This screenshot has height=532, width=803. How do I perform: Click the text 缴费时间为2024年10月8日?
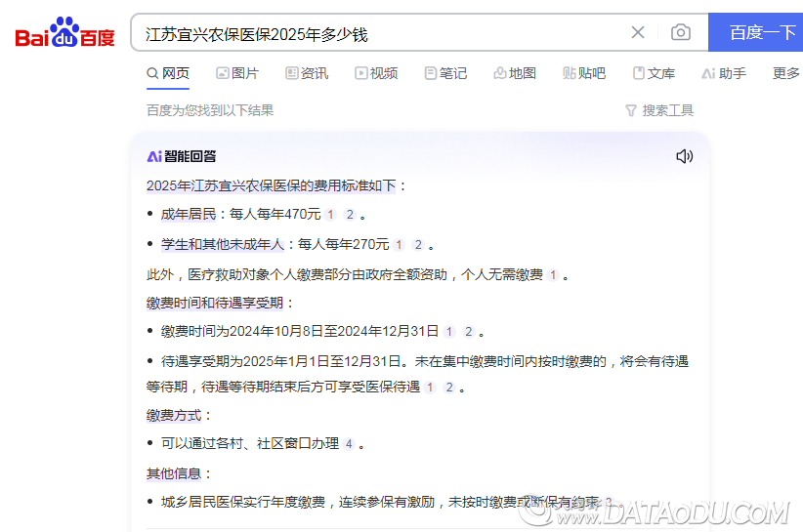pyautogui.click(x=241, y=332)
